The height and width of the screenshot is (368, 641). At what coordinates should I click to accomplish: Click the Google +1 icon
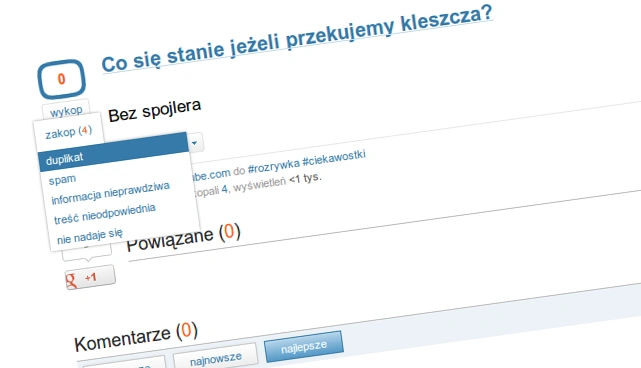[90, 278]
